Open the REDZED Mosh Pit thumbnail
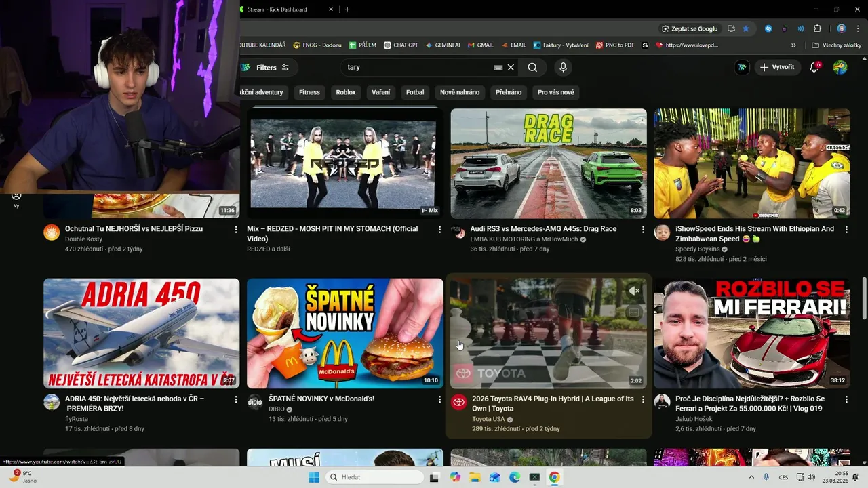 [344, 163]
